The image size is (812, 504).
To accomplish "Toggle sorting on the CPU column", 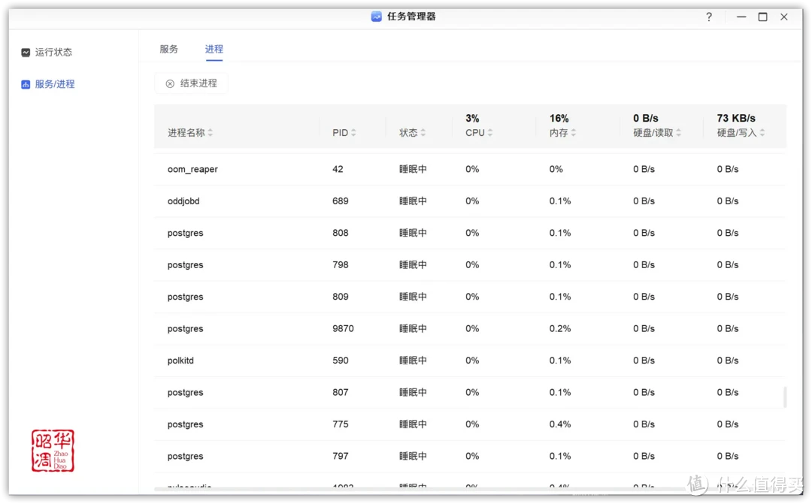I will 489,132.
